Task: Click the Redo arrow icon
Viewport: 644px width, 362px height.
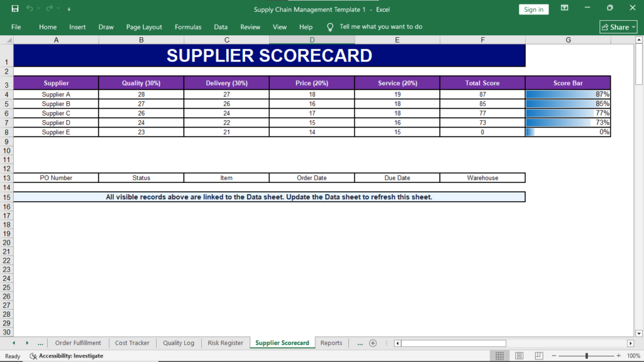Action: 49,9
